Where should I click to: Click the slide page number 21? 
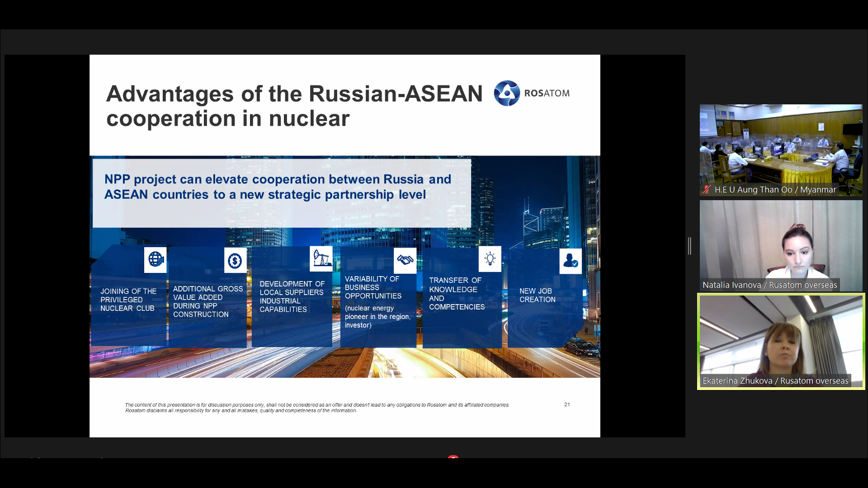tap(567, 404)
